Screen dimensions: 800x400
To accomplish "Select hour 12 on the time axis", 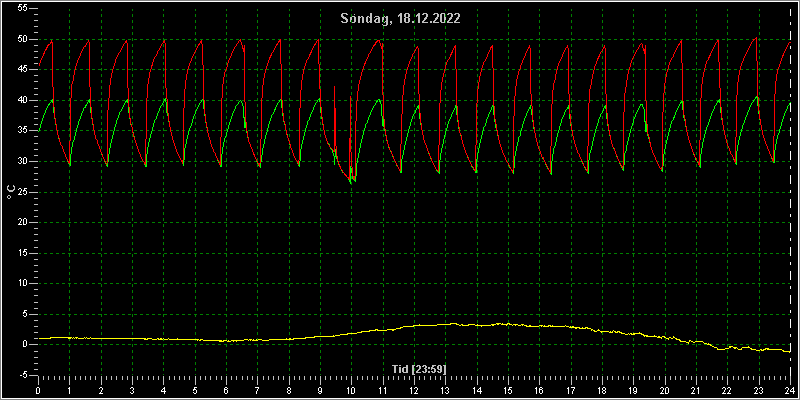I will pos(414,391).
